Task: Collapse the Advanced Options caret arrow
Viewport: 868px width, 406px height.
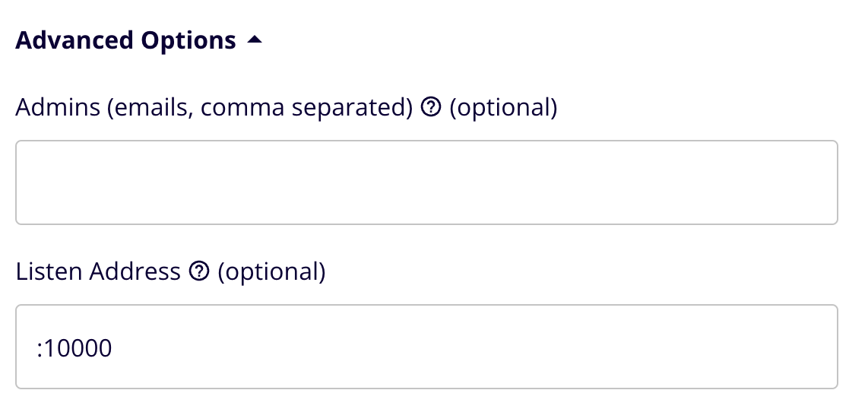Action: (x=255, y=41)
